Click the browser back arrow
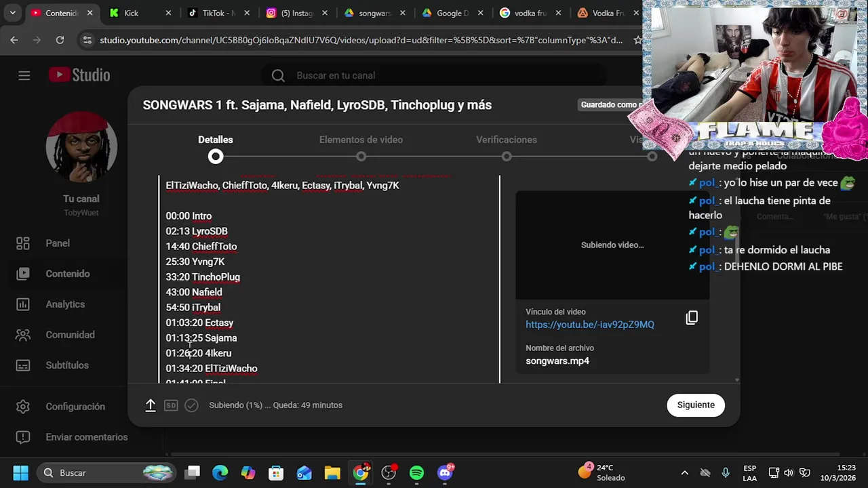This screenshot has height=488, width=868. (x=14, y=40)
